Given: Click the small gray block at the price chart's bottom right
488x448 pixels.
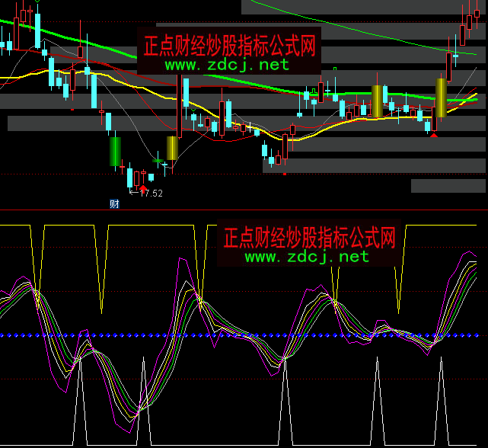Looking at the screenshot, I should [x=448, y=186].
